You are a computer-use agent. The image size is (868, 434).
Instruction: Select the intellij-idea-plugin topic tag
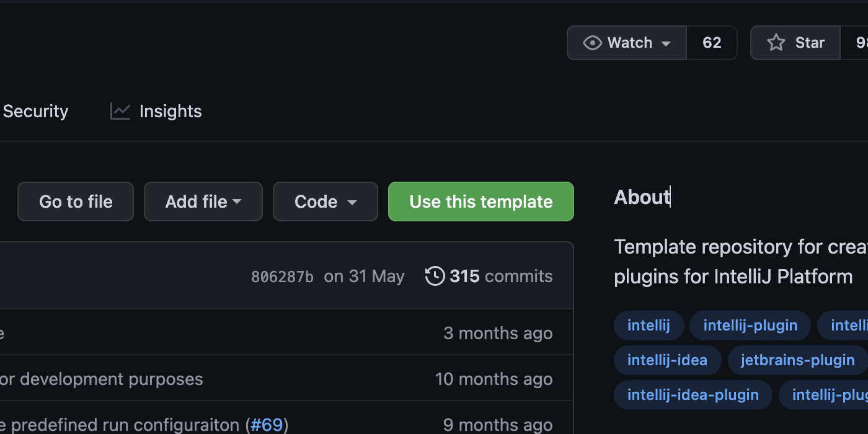693,395
